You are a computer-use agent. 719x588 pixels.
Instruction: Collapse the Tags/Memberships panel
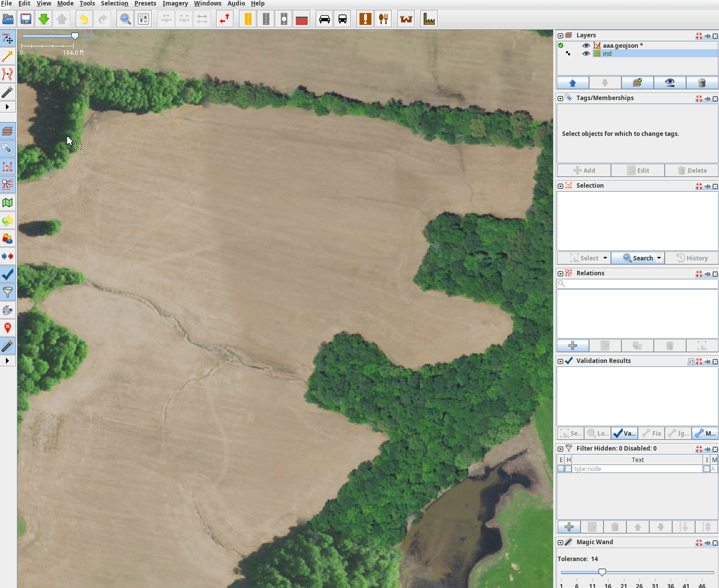point(560,99)
